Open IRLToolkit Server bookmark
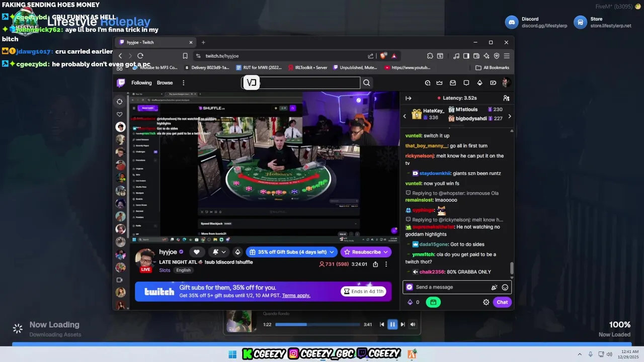Image resolution: width=644 pixels, height=362 pixels. click(307, 67)
